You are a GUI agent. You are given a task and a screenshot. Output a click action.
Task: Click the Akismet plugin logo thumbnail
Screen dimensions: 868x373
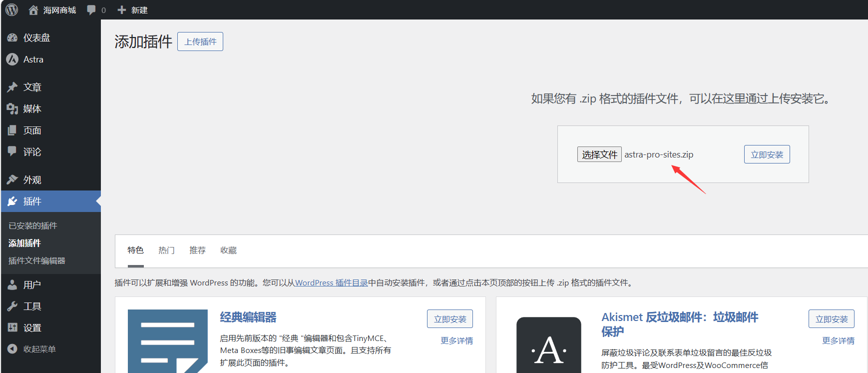point(549,345)
